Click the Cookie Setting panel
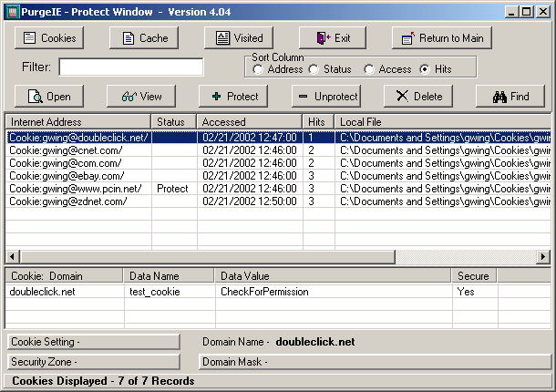556x392 pixels. click(x=94, y=342)
